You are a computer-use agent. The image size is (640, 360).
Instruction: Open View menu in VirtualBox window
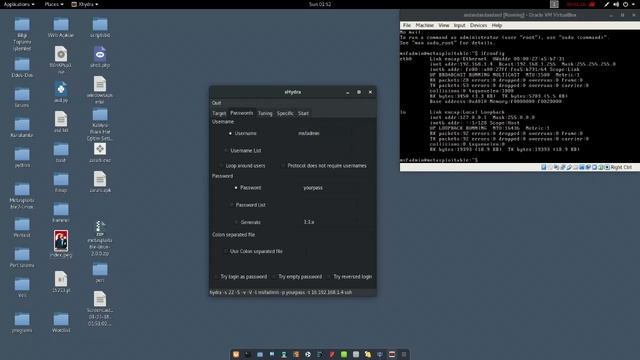pyautogui.click(x=444, y=25)
